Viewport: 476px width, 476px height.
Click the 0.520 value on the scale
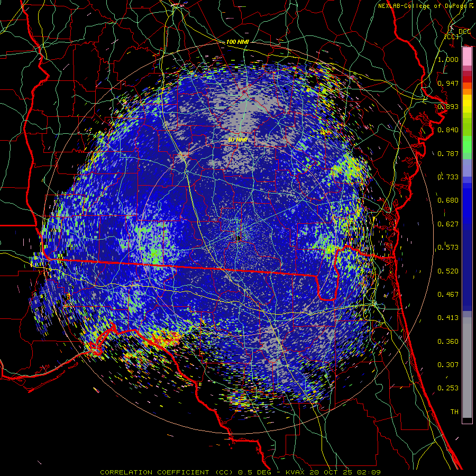448,271
